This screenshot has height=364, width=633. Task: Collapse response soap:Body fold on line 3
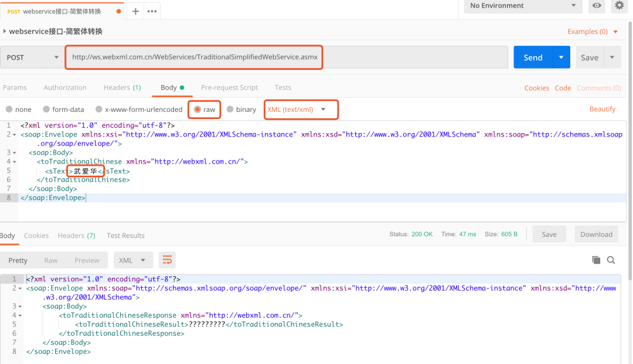tap(20, 307)
